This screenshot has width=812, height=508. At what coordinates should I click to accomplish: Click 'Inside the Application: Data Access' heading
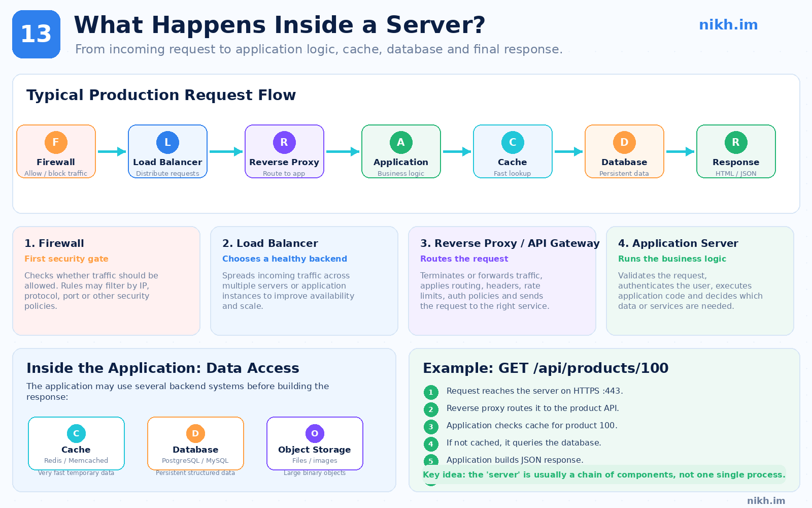coord(163,368)
